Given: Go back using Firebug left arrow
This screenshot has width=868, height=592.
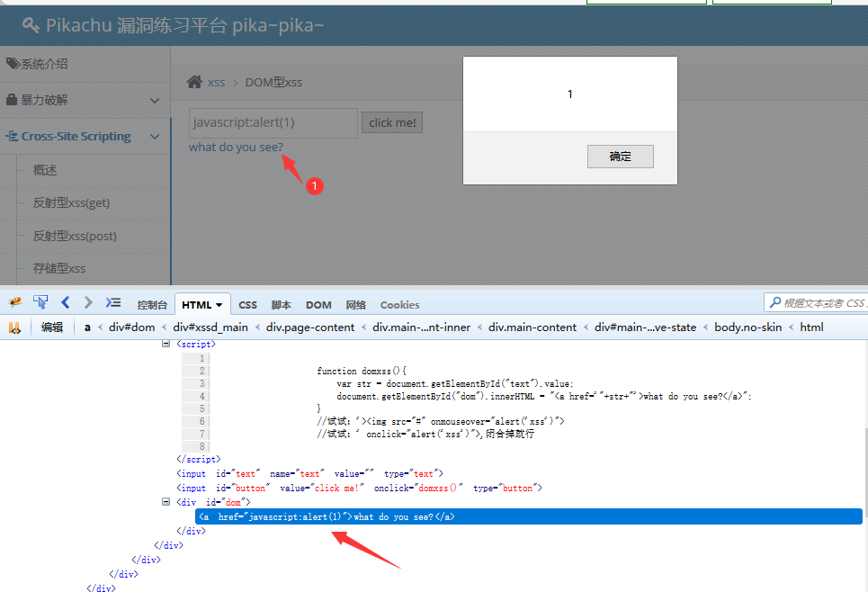Looking at the screenshot, I should [66, 302].
